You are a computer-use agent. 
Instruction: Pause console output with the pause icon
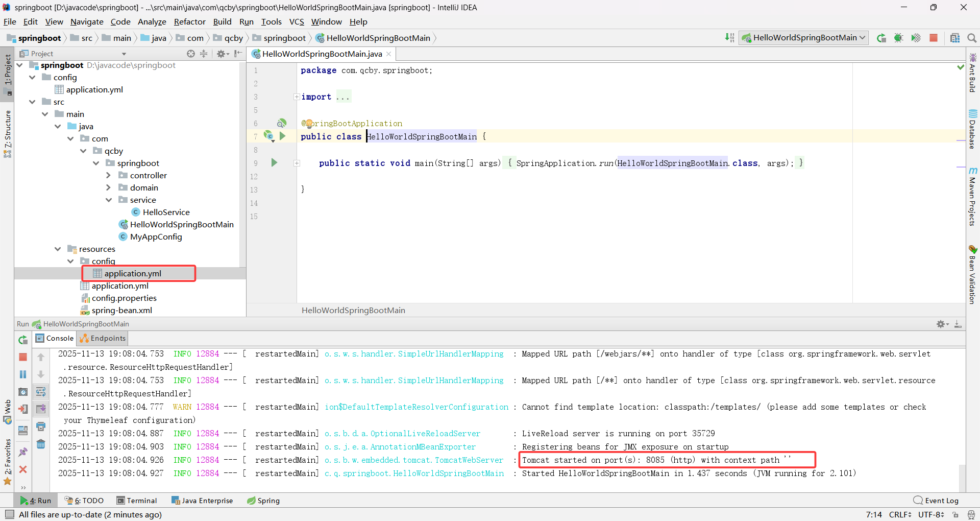point(23,374)
